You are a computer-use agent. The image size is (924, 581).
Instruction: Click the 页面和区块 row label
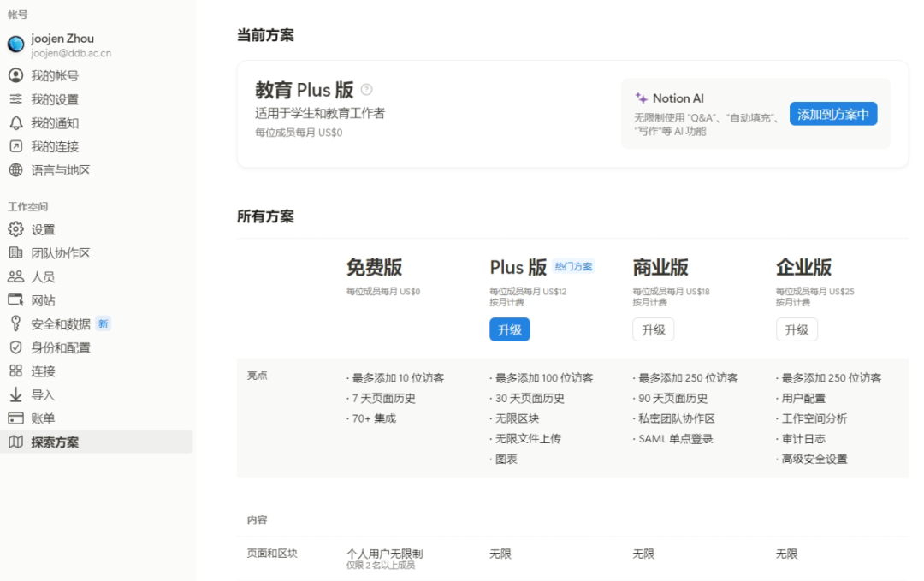click(272, 554)
